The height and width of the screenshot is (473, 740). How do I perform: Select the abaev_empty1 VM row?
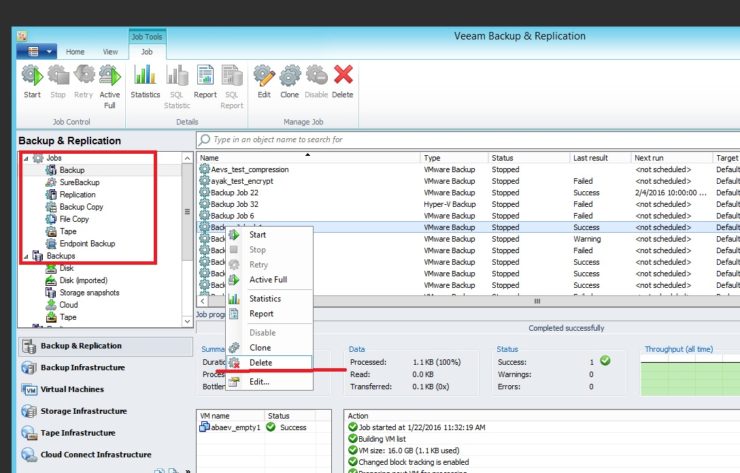pos(264,427)
